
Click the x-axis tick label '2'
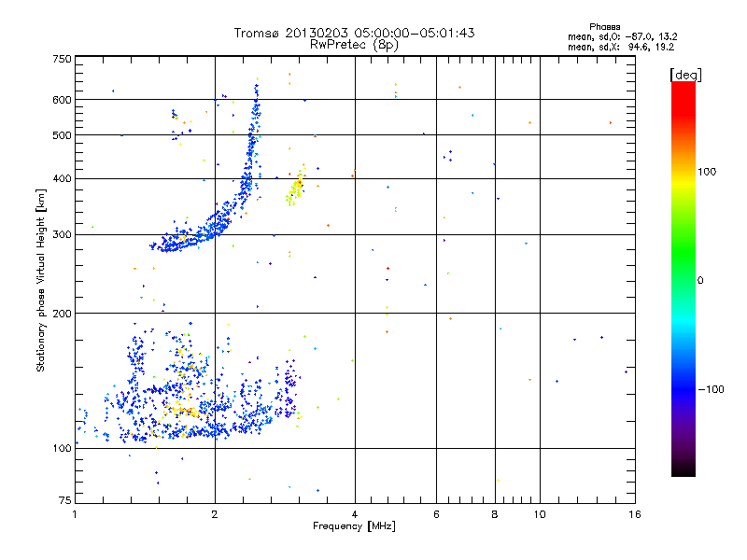coord(215,514)
